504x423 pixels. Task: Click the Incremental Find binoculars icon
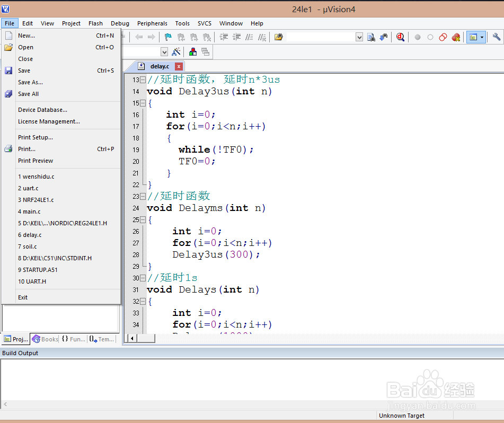pyautogui.click(x=384, y=37)
